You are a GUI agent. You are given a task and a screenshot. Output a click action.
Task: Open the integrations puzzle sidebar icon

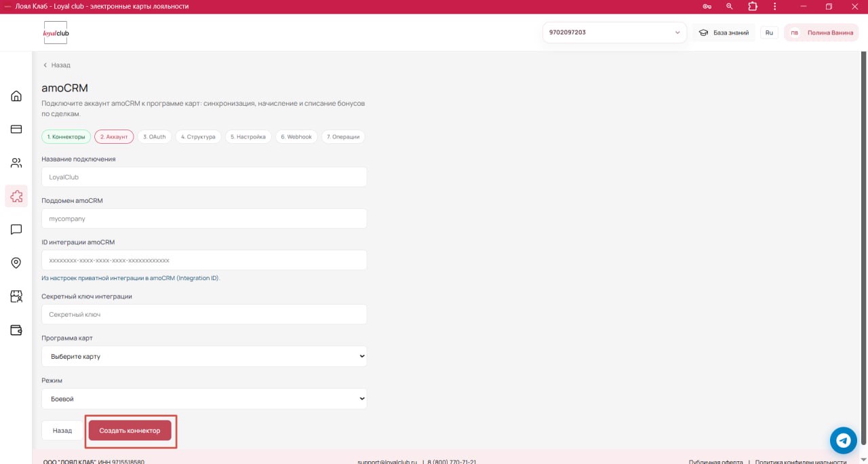pos(16,196)
